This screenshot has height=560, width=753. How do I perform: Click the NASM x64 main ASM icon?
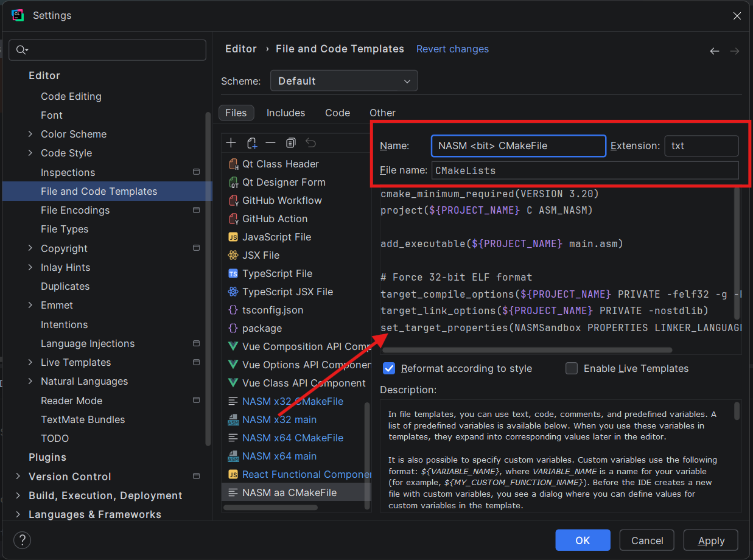233,456
